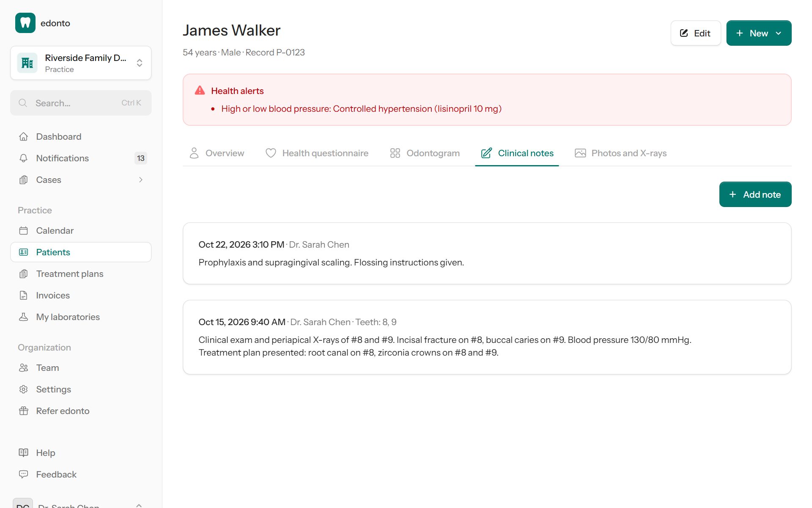The height and width of the screenshot is (508, 812).
Task: Click the Health alerts warning triangle icon
Action: 200,91
